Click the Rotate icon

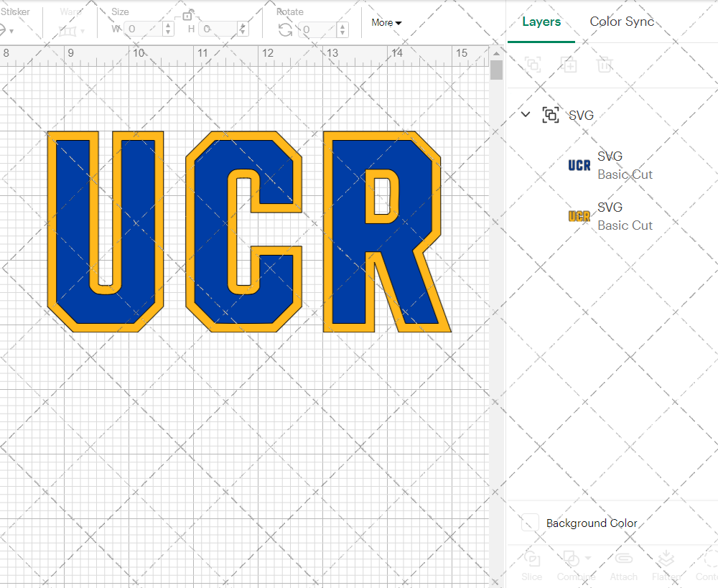(286, 29)
